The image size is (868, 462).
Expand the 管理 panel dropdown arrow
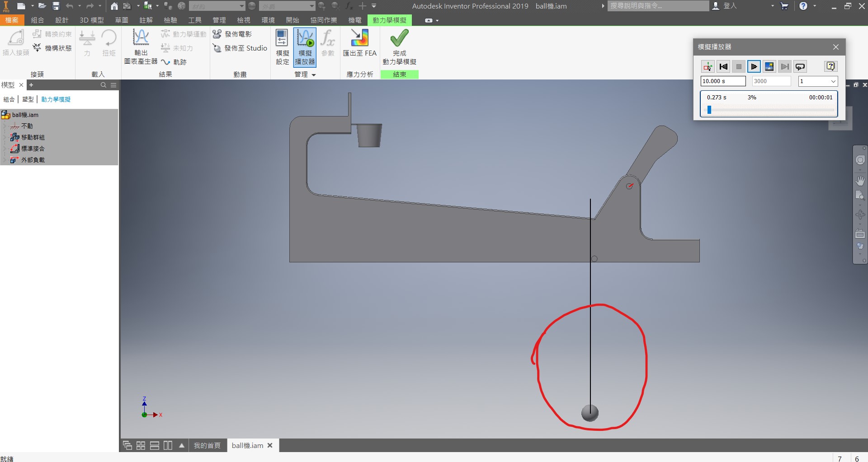pos(314,75)
